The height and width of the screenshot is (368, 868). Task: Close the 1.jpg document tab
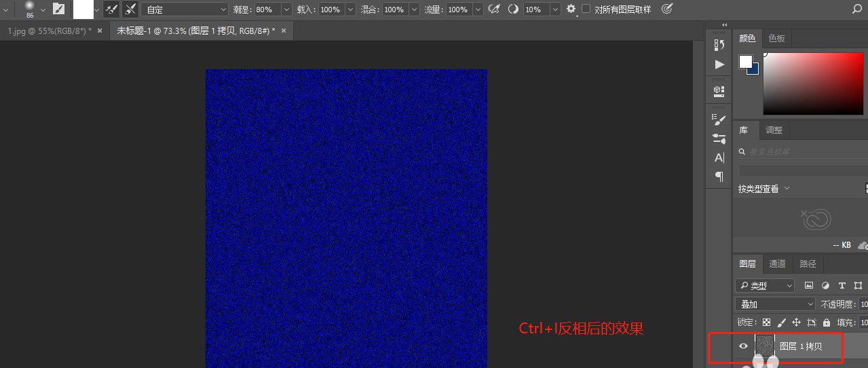tap(100, 31)
